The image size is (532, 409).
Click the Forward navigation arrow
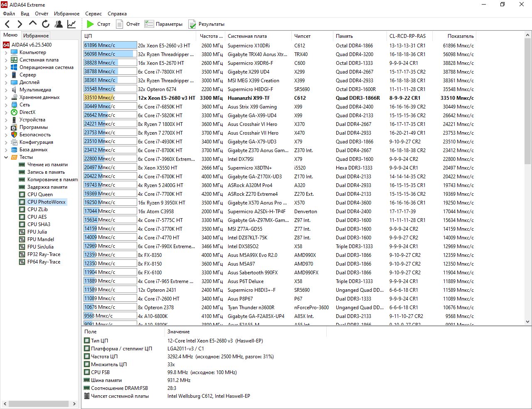[x=20, y=24]
